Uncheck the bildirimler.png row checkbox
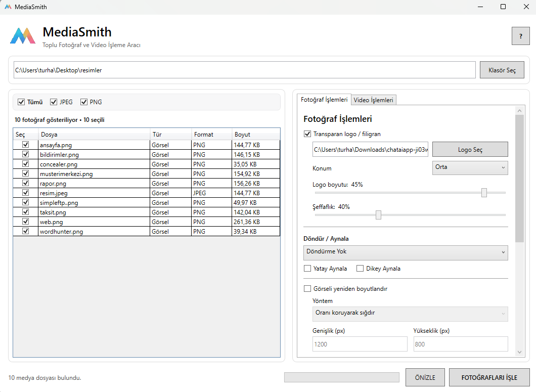 tap(25, 154)
